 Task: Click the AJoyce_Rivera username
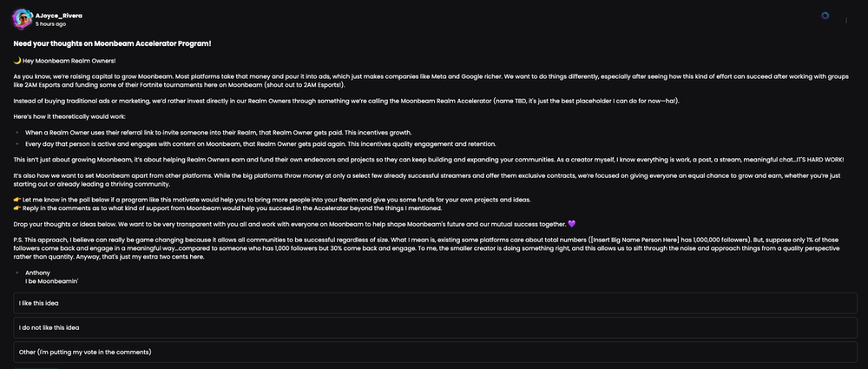(57, 15)
